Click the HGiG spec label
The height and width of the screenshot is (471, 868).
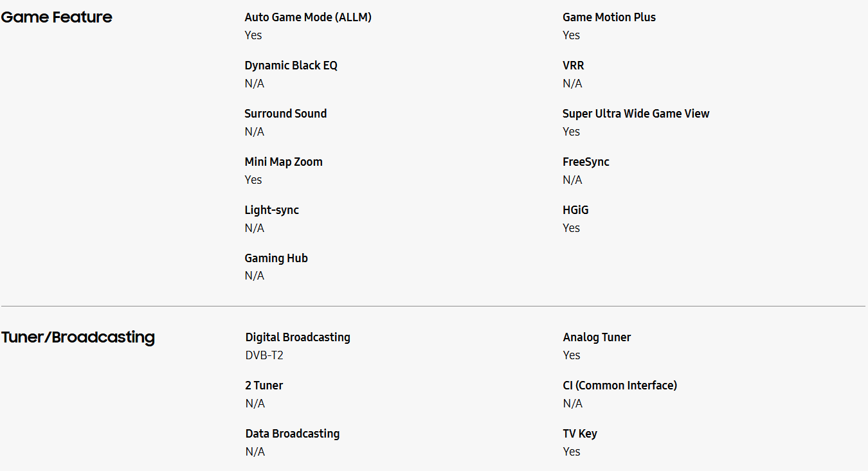[x=575, y=210]
